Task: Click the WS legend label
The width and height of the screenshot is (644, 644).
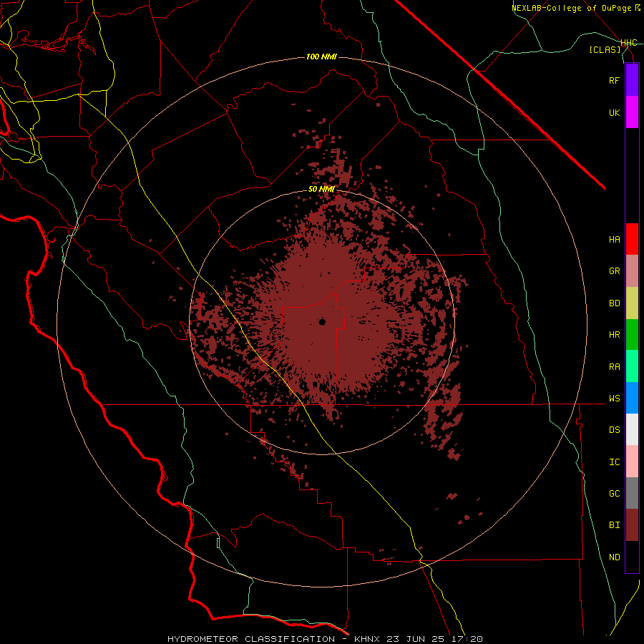Action: 614,399
